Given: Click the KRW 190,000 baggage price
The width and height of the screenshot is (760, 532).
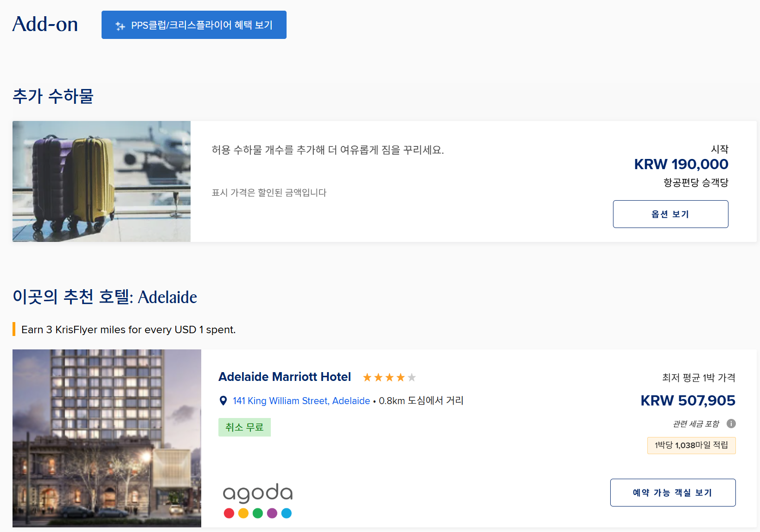Looking at the screenshot, I should 681,164.
